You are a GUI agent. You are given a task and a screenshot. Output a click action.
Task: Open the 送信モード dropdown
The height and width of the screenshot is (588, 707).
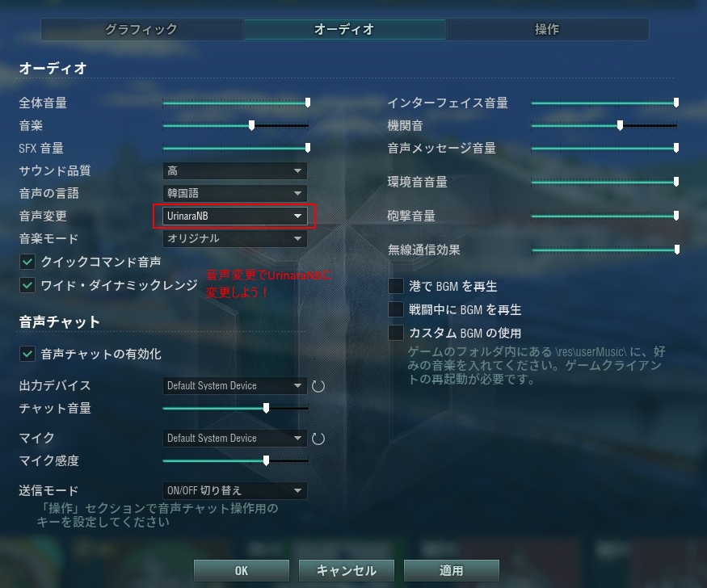click(x=235, y=491)
